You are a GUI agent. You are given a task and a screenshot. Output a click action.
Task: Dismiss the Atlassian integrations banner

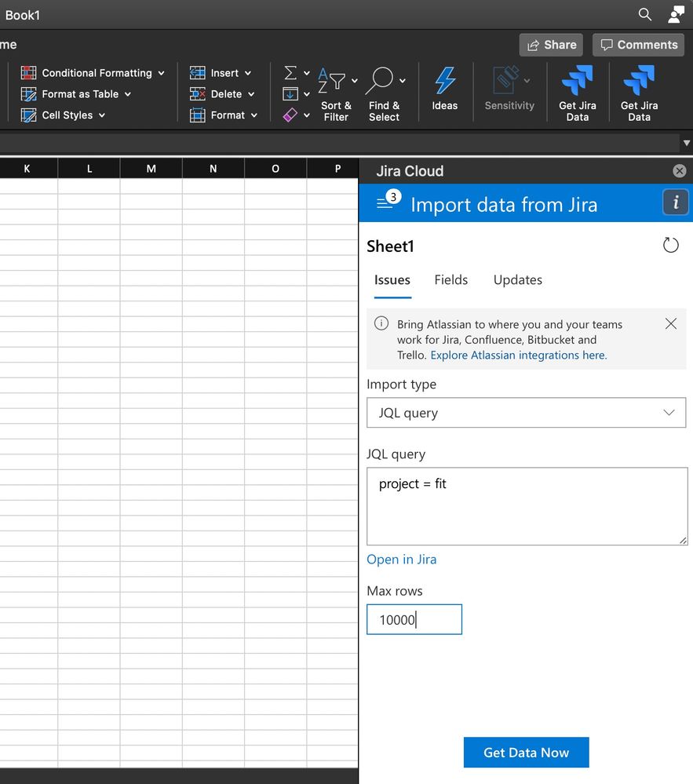coord(671,323)
